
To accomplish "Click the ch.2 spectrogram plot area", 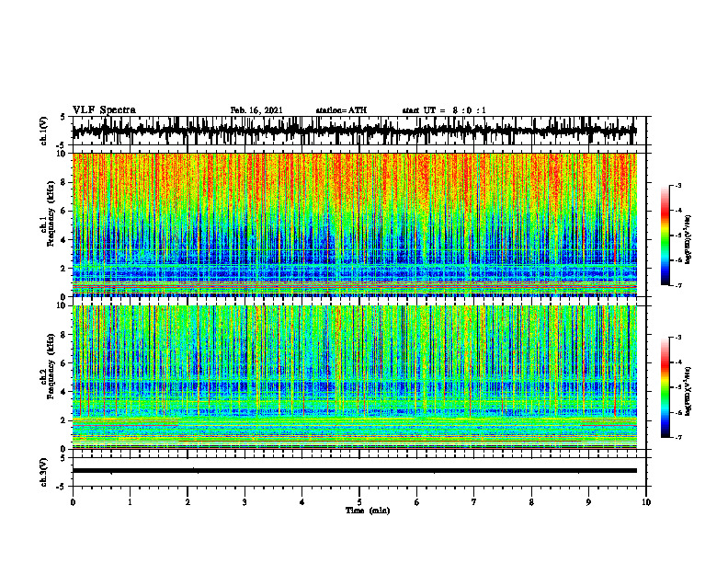I will point(354,377).
